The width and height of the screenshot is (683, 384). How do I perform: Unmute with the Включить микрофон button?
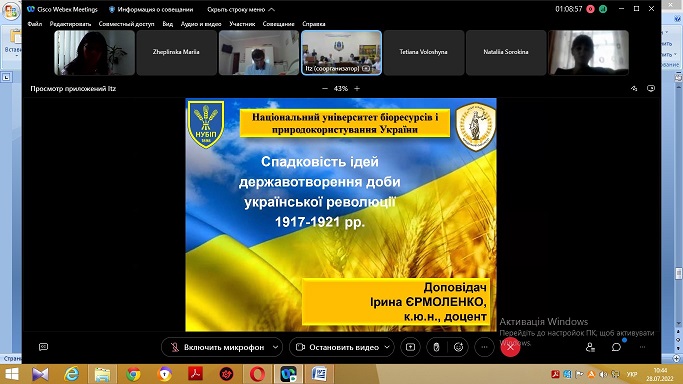coord(218,347)
